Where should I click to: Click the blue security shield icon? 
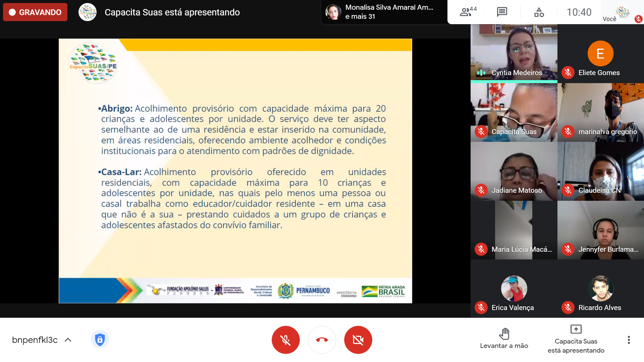tap(100, 340)
